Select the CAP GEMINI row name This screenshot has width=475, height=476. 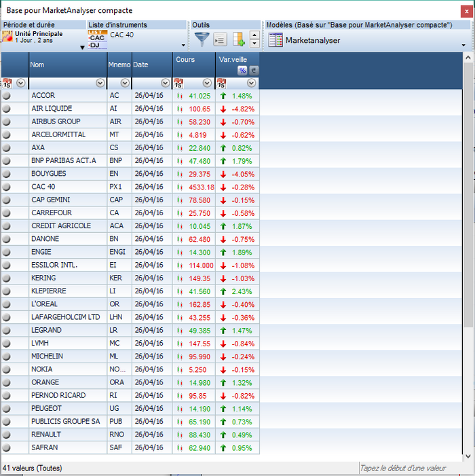pyautogui.click(x=51, y=200)
